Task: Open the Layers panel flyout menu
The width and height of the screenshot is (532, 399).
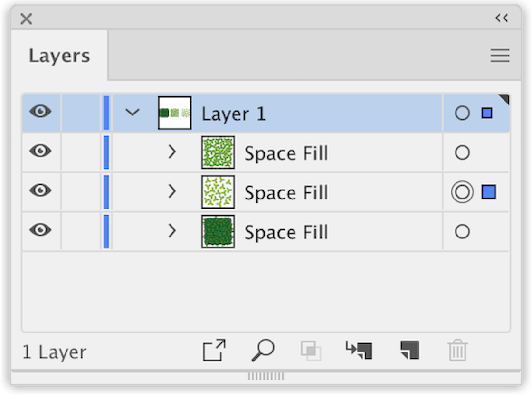Action: click(x=499, y=56)
